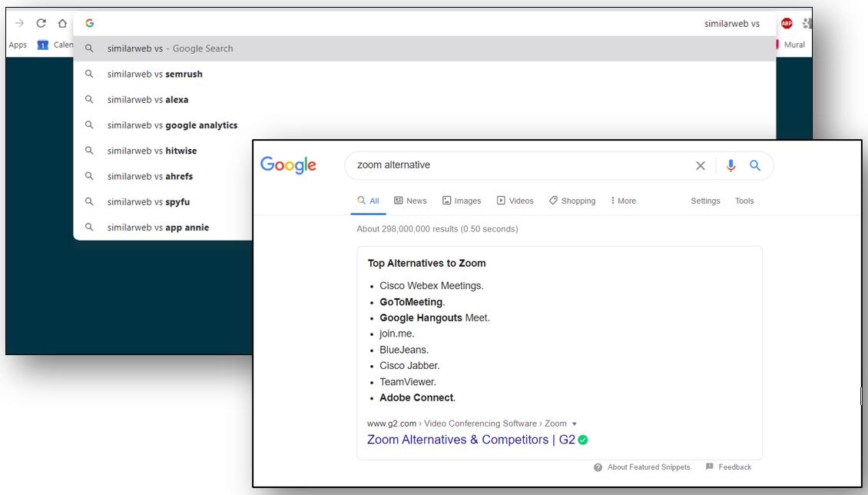Click 'GoToMeeting.' list item
868x495 pixels.
click(412, 302)
